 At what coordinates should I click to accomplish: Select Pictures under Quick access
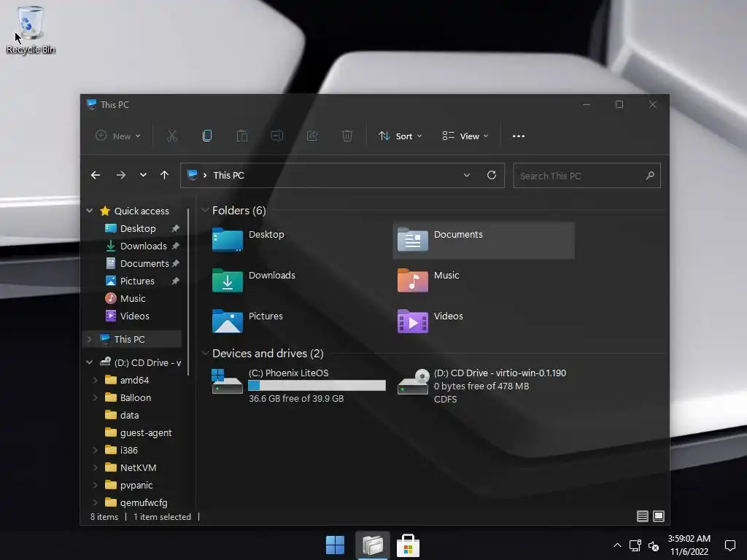coord(137,281)
